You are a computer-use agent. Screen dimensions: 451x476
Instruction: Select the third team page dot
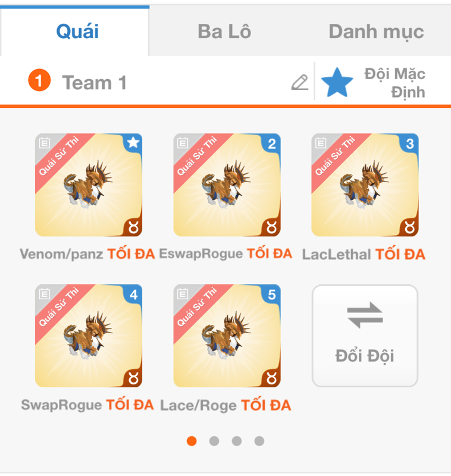tap(236, 441)
